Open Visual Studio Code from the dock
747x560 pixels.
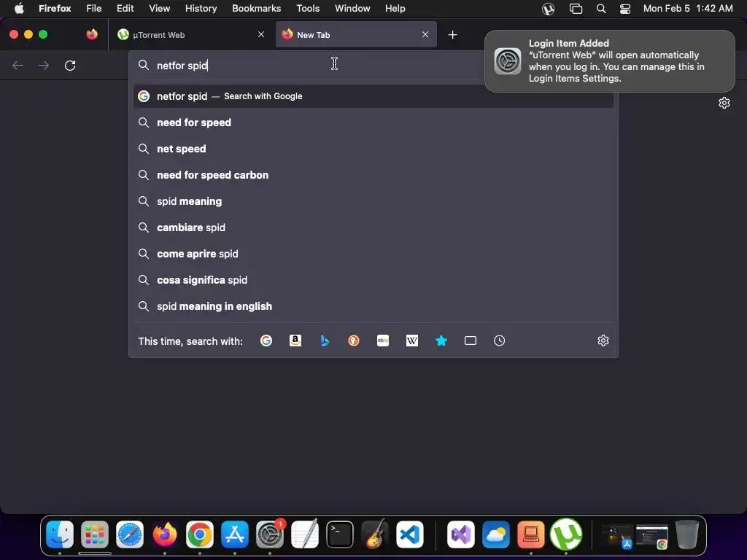(410, 534)
